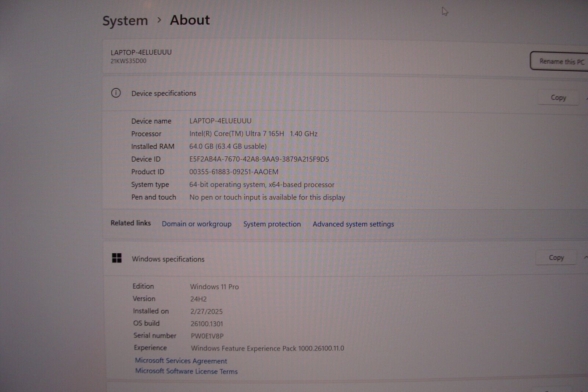Click the Pen and touch label

[x=154, y=197]
